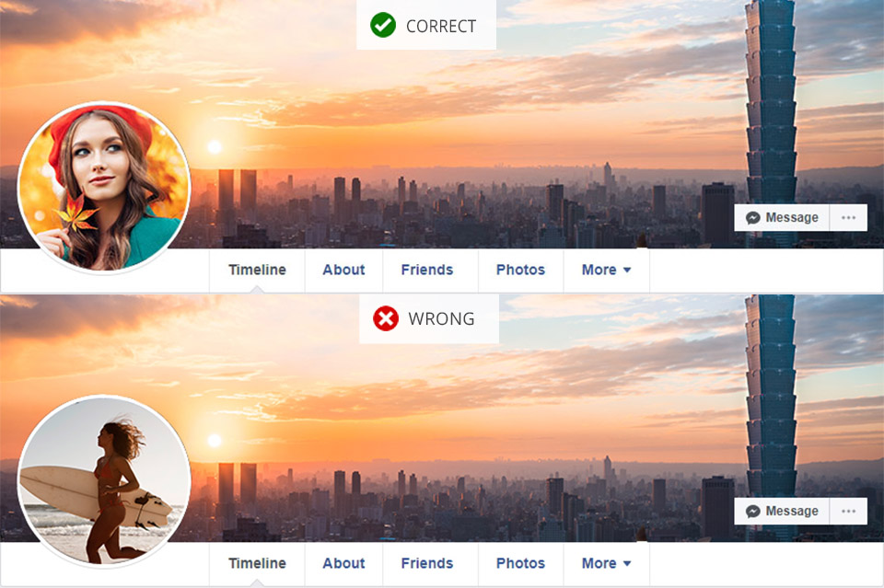Click Message button on bottom cover photo
Screen dimensions: 884x588
[x=782, y=512]
